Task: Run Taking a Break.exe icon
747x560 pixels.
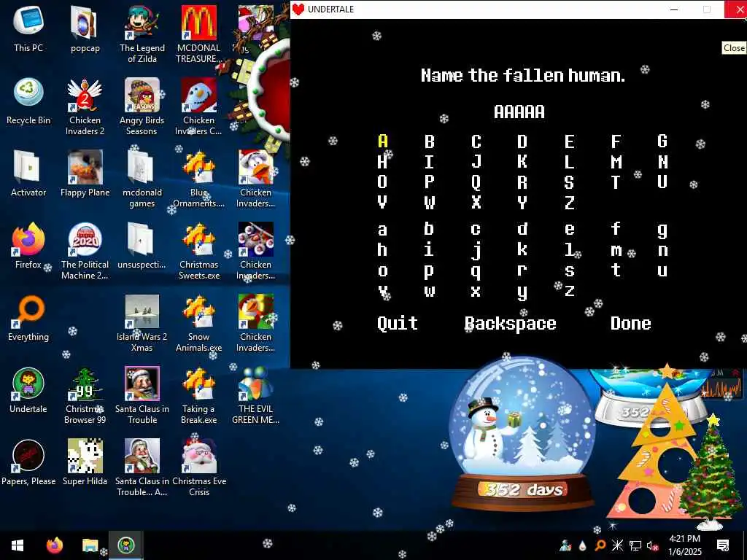Action: coord(198,396)
